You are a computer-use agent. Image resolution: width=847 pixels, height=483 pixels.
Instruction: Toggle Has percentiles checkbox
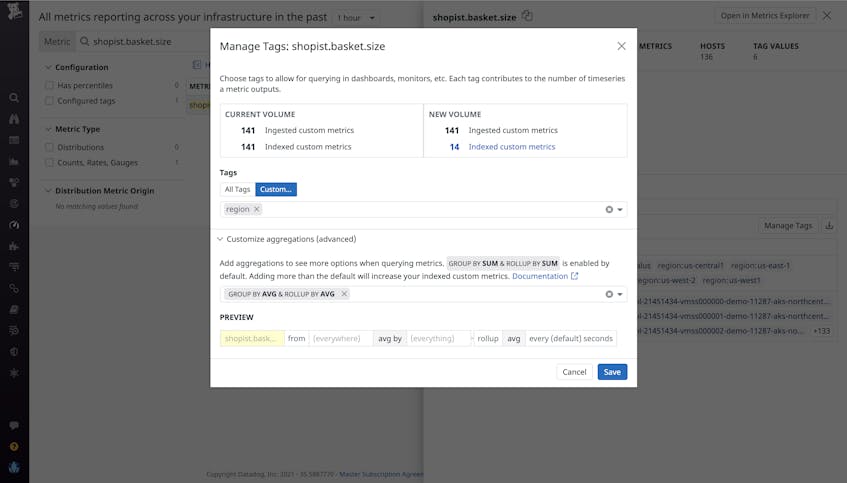click(x=50, y=85)
